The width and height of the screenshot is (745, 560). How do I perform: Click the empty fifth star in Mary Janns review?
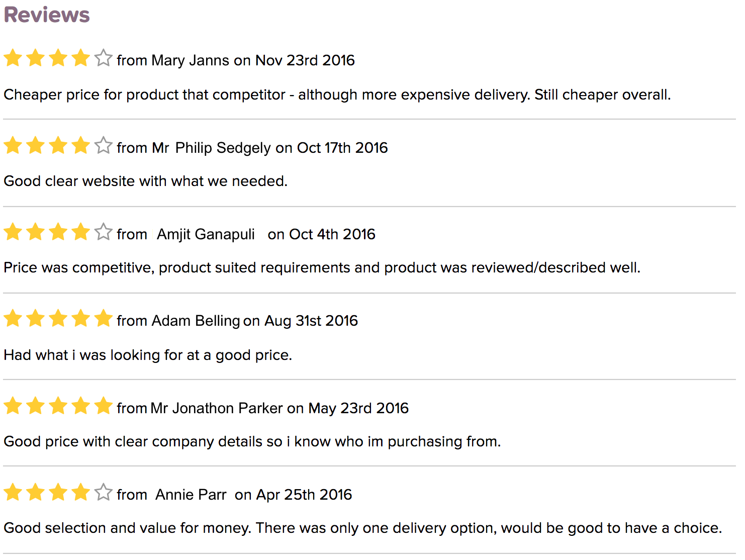pyautogui.click(x=103, y=58)
